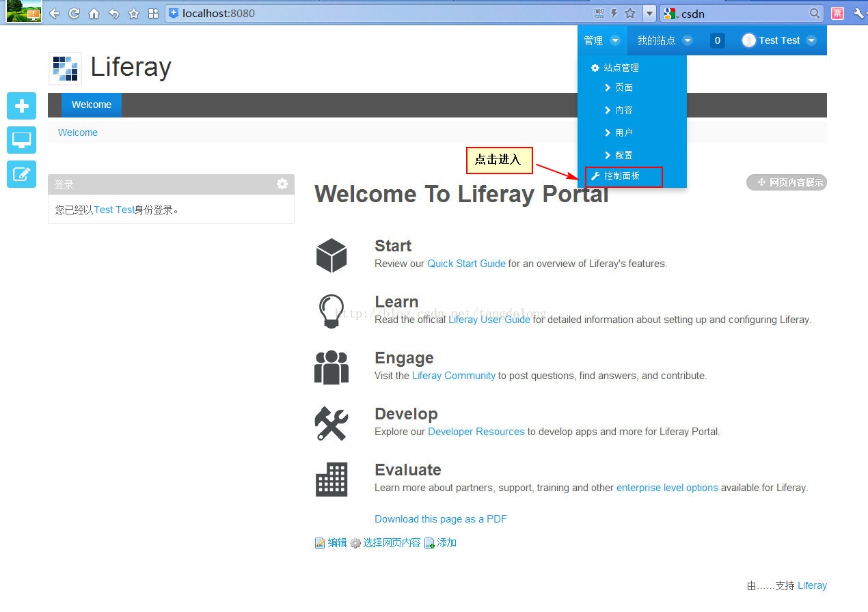Click the notifications count 0 badge

[x=717, y=40]
